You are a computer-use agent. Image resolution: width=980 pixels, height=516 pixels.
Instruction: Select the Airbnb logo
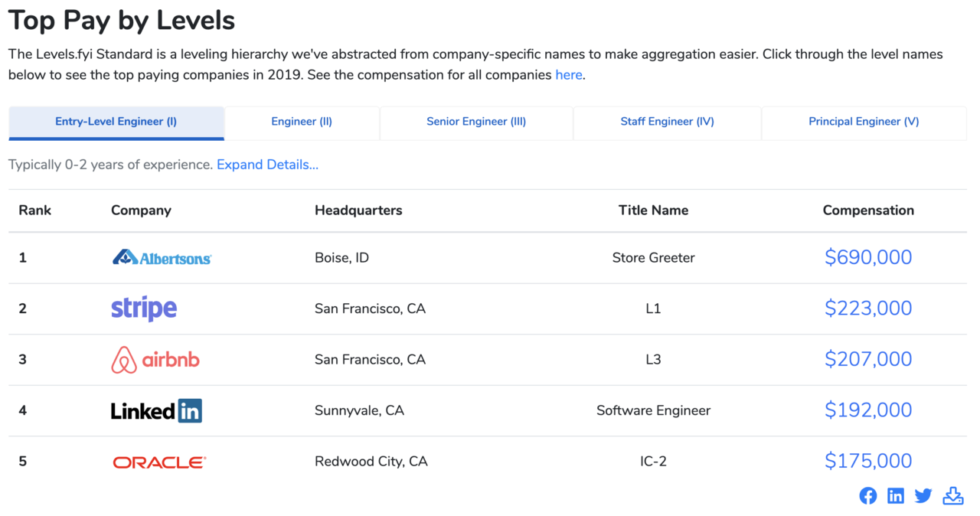tap(155, 360)
